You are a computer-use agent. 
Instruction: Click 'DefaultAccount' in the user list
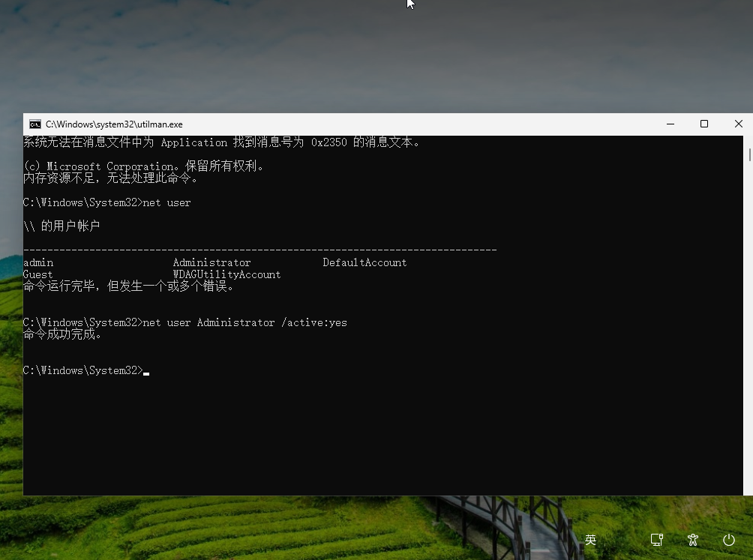[364, 263]
